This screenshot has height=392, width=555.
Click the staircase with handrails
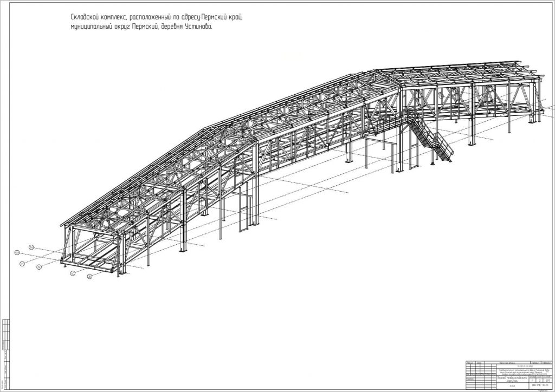coord(431,139)
